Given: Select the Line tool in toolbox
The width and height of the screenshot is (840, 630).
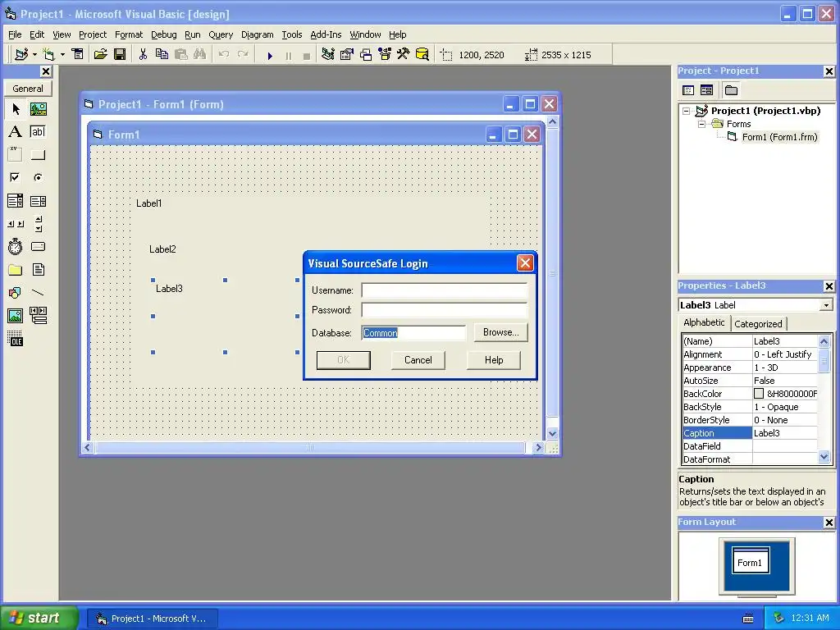Looking at the screenshot, I should pyautogui.click(x=38, y=293).
